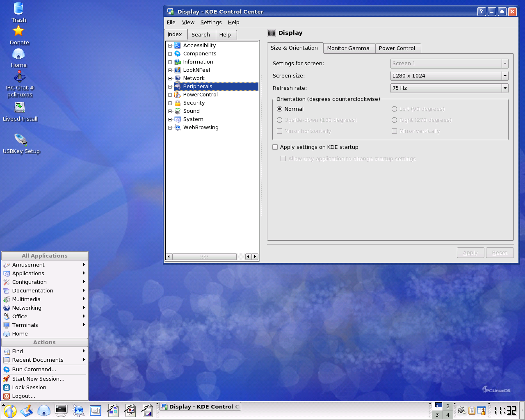Launch OpenOffice Writer from taskbar
Viewport: 525px width, 420px height.
click(x=113, y=411)
